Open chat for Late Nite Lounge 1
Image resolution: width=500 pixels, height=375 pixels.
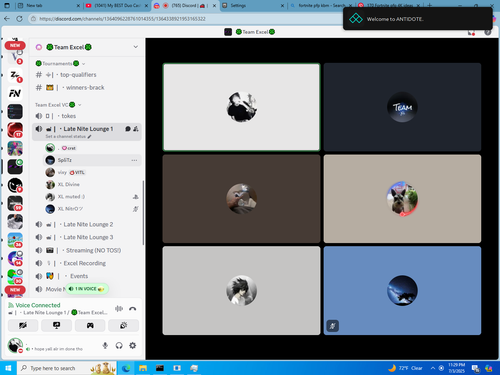click(128, 129)
